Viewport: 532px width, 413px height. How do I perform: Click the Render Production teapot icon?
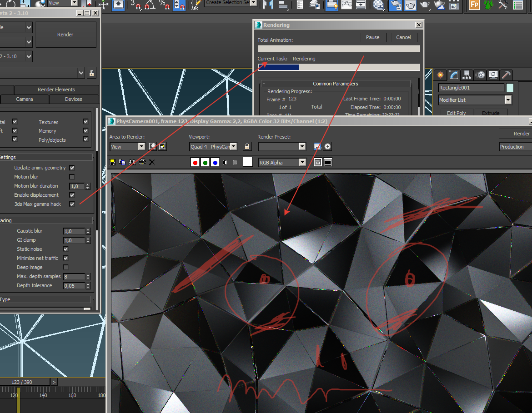click(x=425, y=5)
